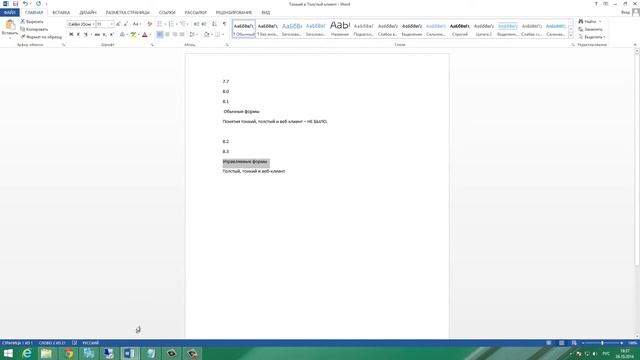Apply the Без интервала style
The width and height of the screenshot is (640, 360).
click(268, 29)
